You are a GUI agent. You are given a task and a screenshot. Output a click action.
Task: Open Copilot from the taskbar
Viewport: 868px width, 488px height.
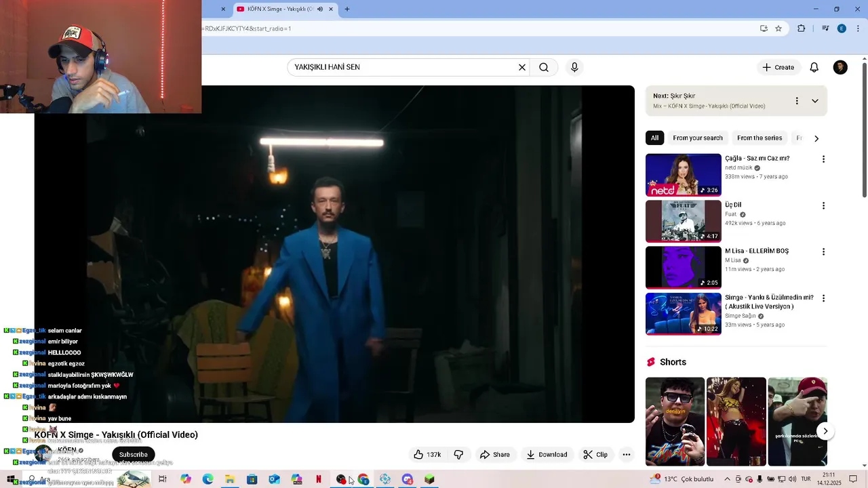pyautogui.click(x=186, y=479)
